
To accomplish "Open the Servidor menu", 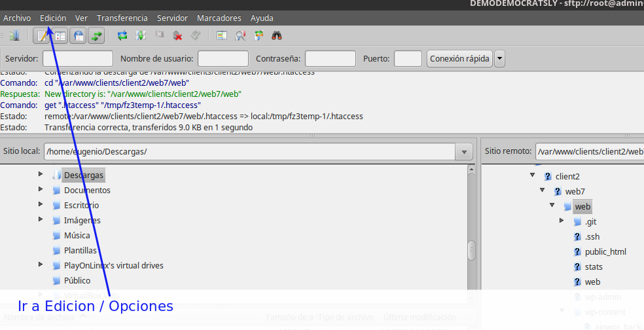I will [x=173, y=18].
